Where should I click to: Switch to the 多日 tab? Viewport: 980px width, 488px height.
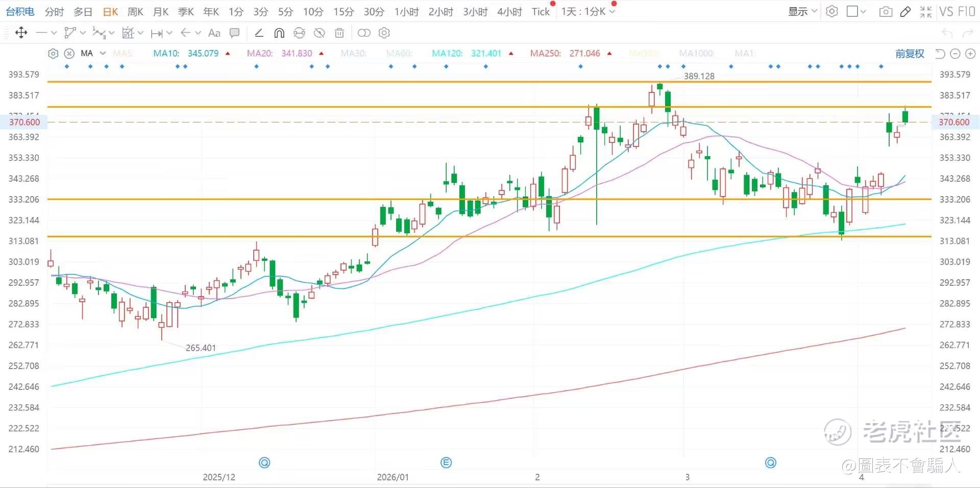[83, 12]
